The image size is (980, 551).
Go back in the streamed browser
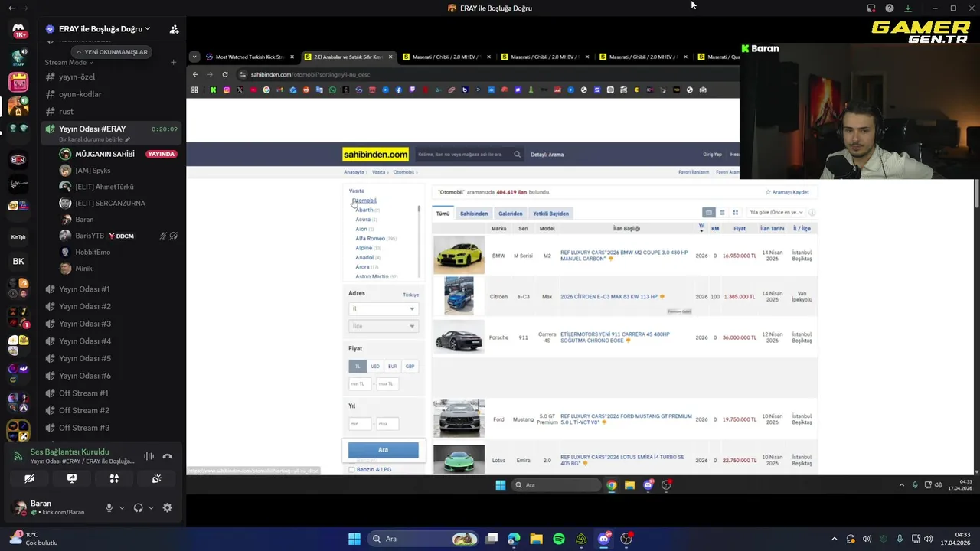tap(195, 74)
